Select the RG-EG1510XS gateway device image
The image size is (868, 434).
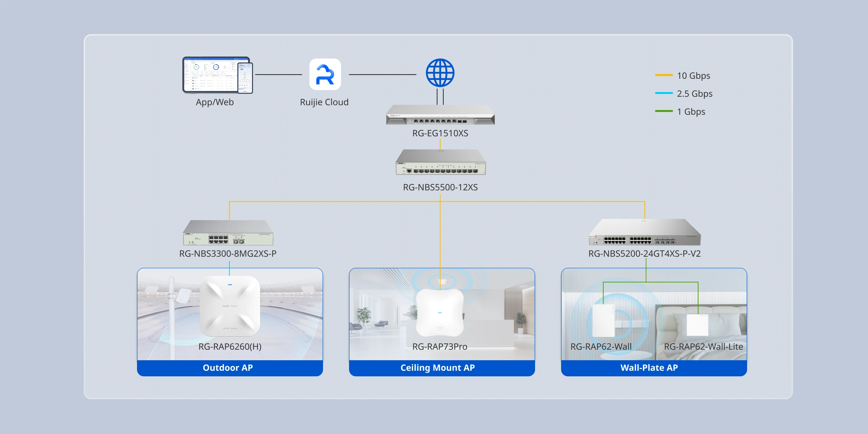pyautogui.click(x=440, y=115)
